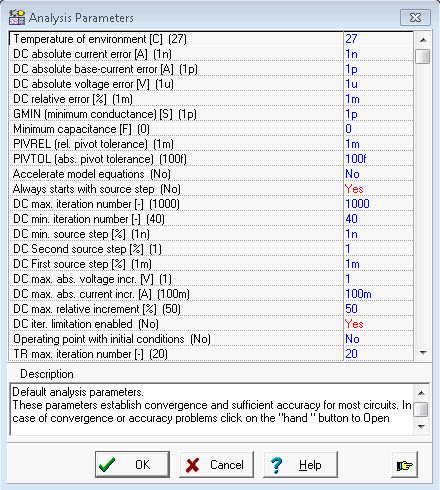Select the DC max. iteration number label

96,204
